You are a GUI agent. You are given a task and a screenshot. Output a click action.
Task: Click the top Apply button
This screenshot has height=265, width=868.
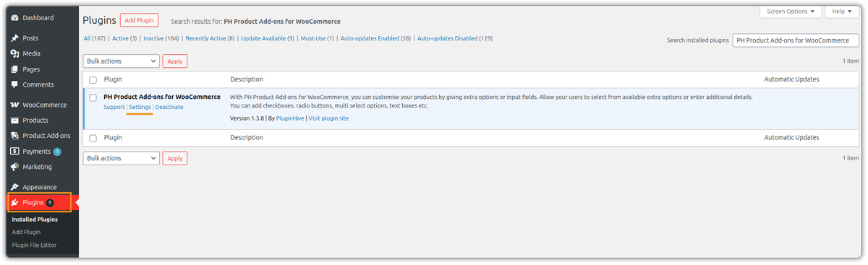[x=175, y=61]
